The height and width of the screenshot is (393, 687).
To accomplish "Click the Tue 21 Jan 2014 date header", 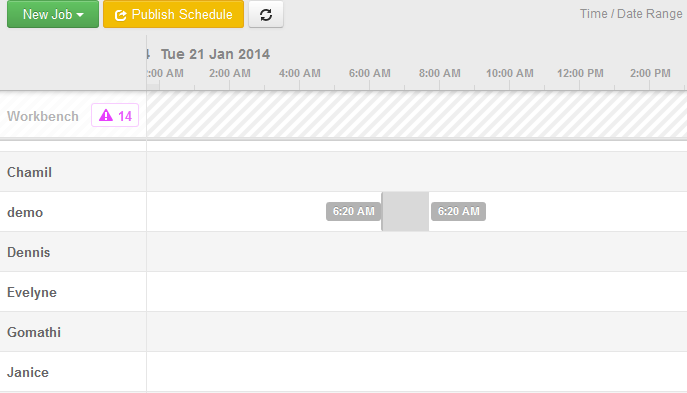I will click(215, 54).
